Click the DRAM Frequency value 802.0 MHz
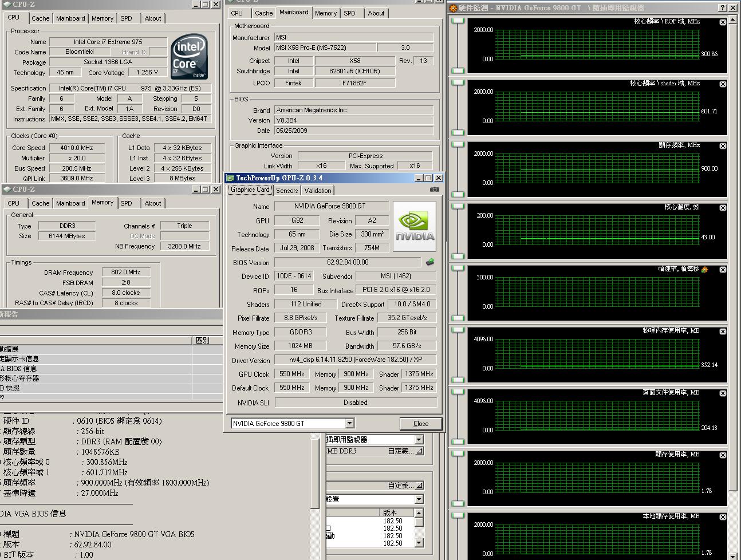741x560 pixels. pos(126,273)
